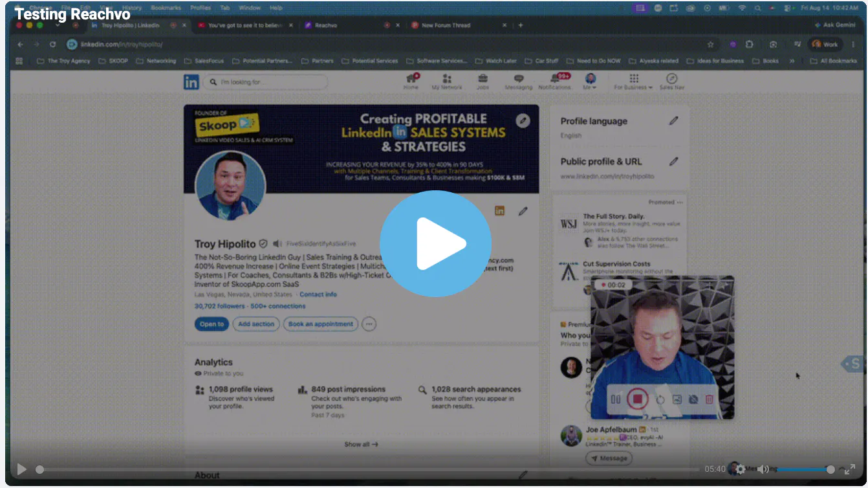
Task: Click the Skoop side tab on right edge
Action: tap(853, 364)
